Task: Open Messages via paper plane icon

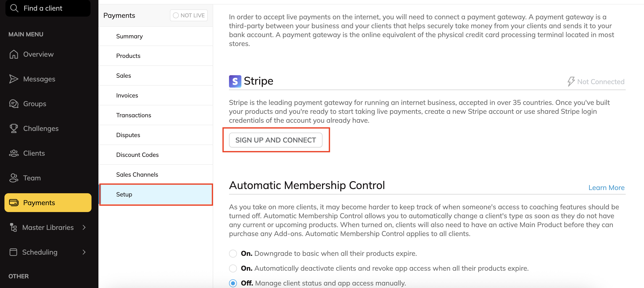Action: 14,79
